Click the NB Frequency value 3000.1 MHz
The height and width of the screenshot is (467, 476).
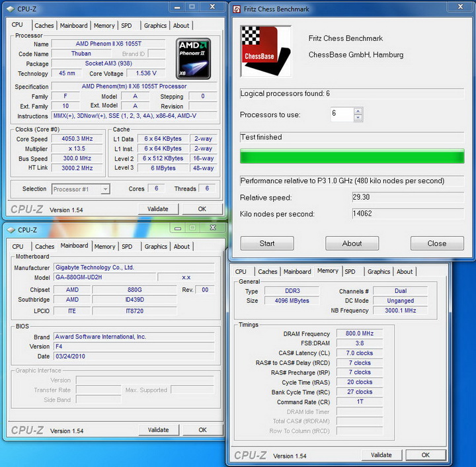(401, 310)
